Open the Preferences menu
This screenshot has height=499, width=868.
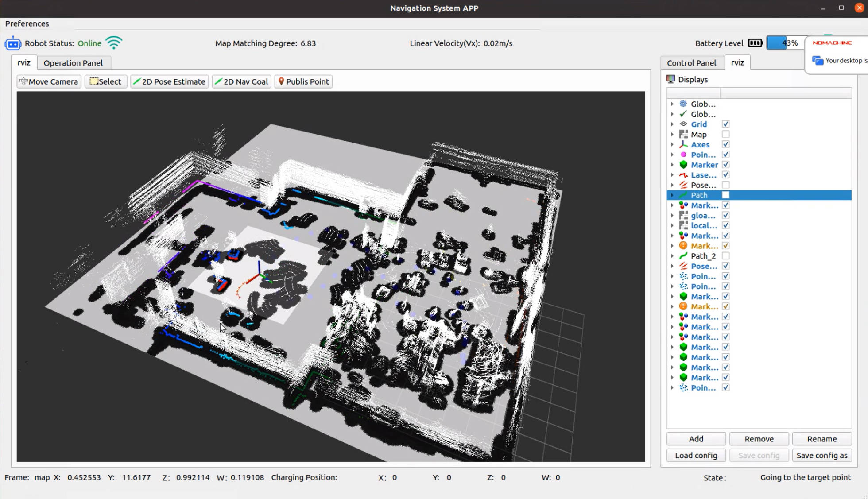27,23
